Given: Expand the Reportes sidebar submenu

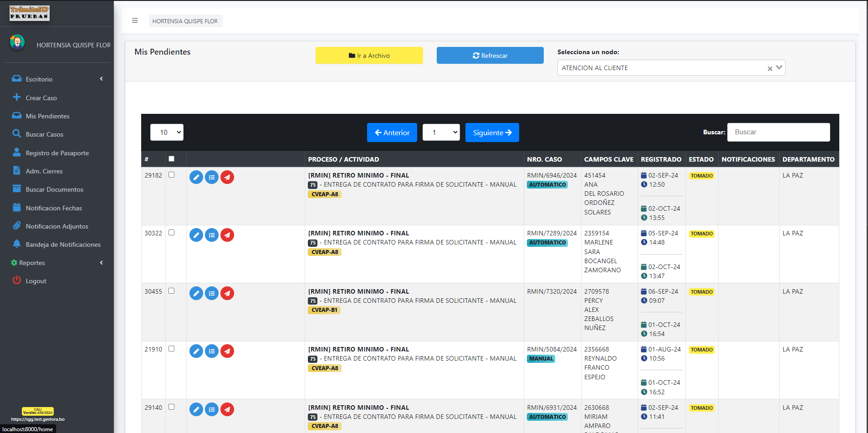Looking at the screenshot, I should (x=57, y=263).
